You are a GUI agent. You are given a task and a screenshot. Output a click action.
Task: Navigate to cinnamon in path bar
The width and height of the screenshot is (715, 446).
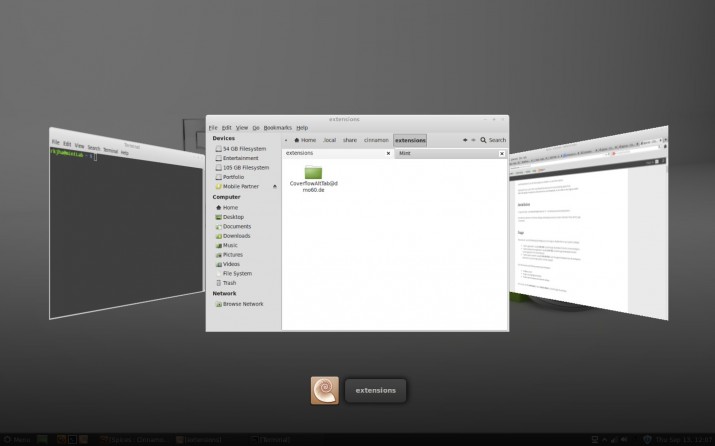coord(376,140)
